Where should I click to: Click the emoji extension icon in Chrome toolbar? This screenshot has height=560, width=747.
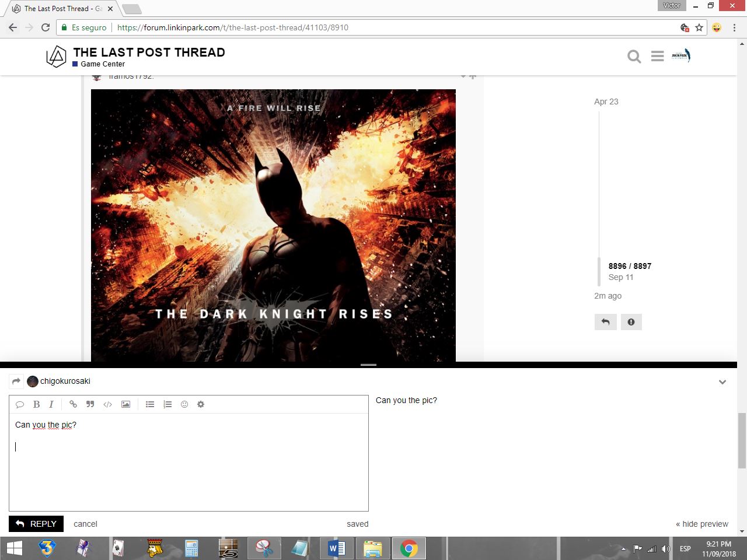[717, 27]
